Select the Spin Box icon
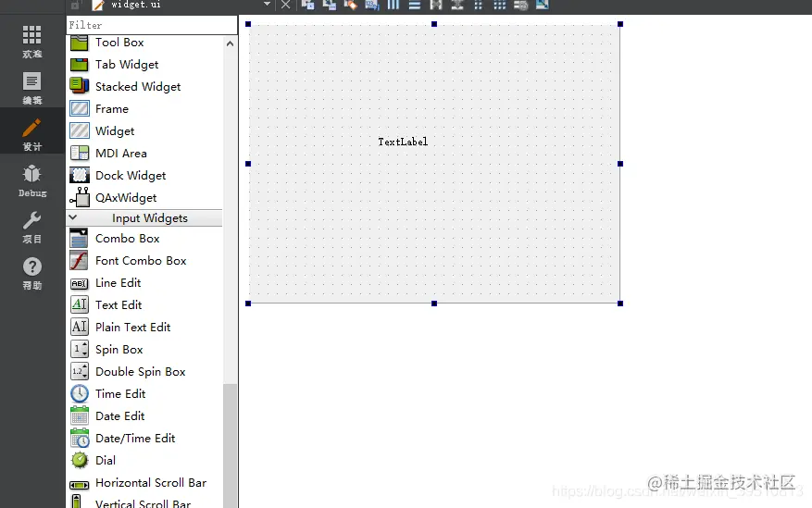Screen dimensions: 812x508 [x=80, y=349]
